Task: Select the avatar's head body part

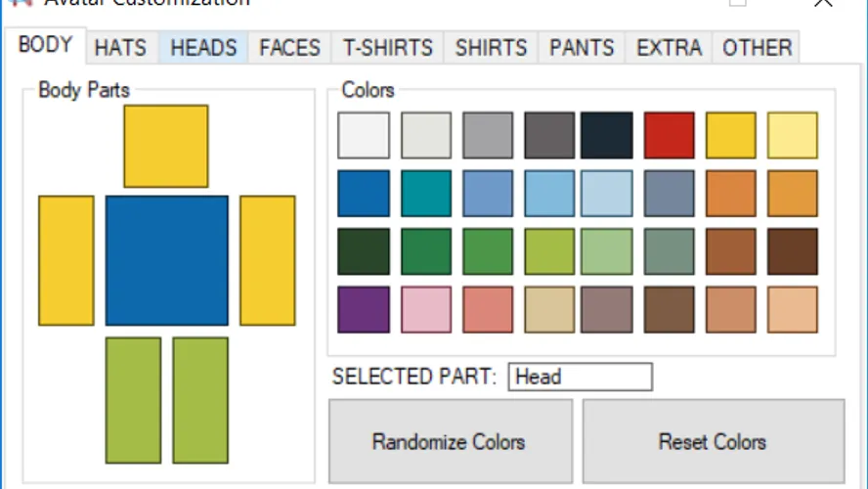Action: [165, 146]
